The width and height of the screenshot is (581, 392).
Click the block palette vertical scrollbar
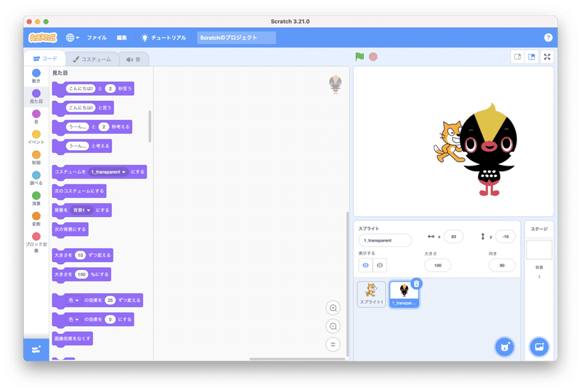click(150, 126)
